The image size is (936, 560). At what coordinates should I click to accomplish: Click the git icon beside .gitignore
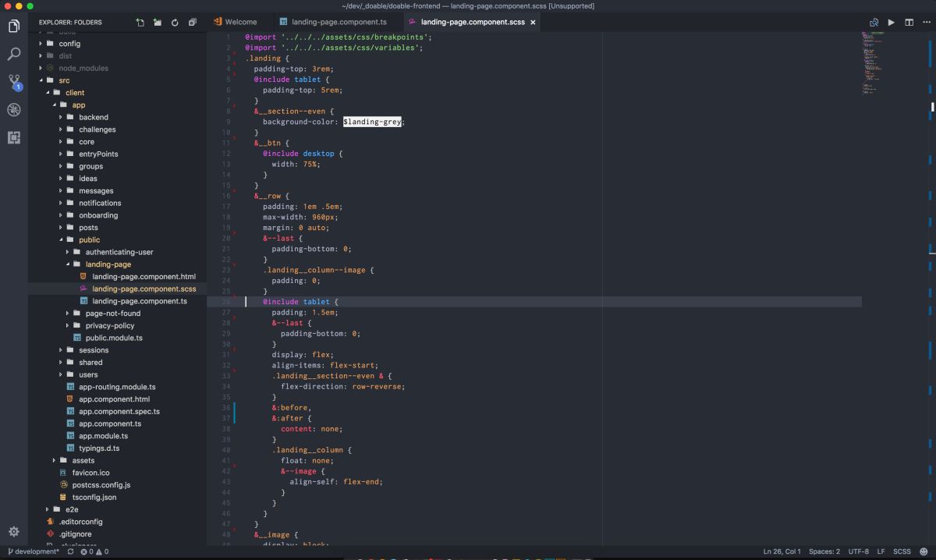tap(51, 534)
